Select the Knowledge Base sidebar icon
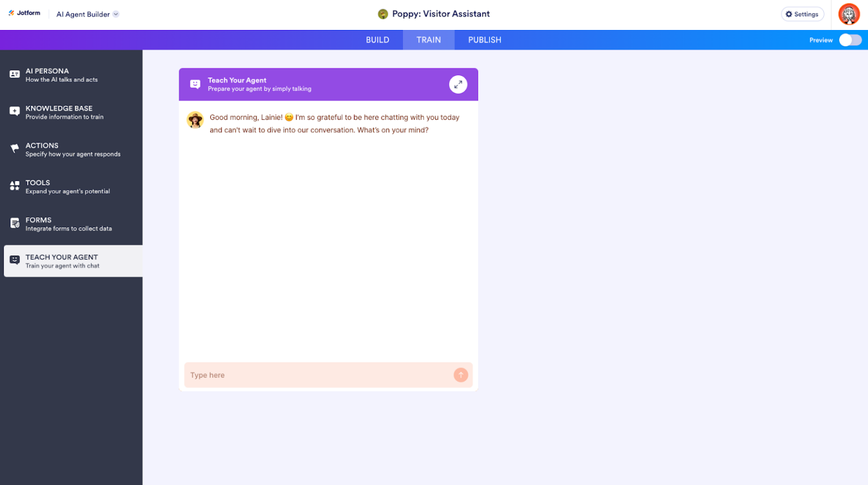Screen dimensions: 868x485 pyautogui.click(x=14, y=111)
